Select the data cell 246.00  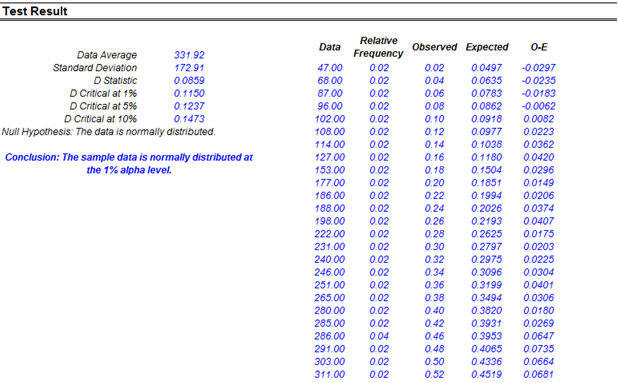(330, 272)
